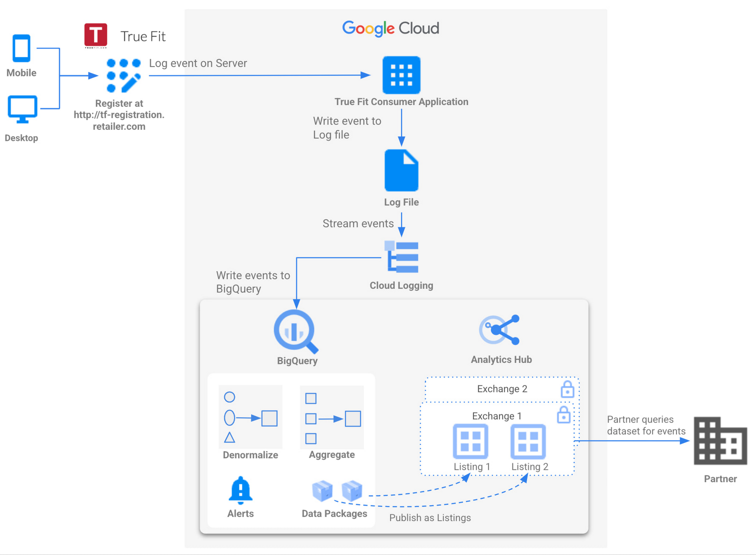The height and width of the screenshot is (555, 756).
Task: Click the 'Desktop' label
Action: [21, 138]
